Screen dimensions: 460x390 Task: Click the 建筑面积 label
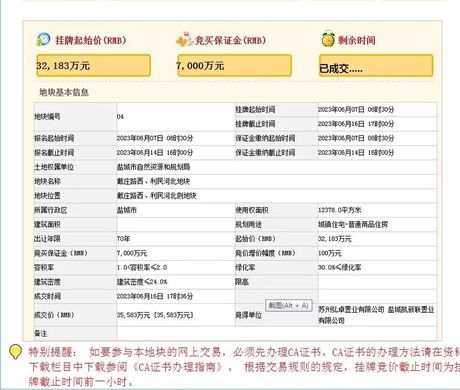47,224
